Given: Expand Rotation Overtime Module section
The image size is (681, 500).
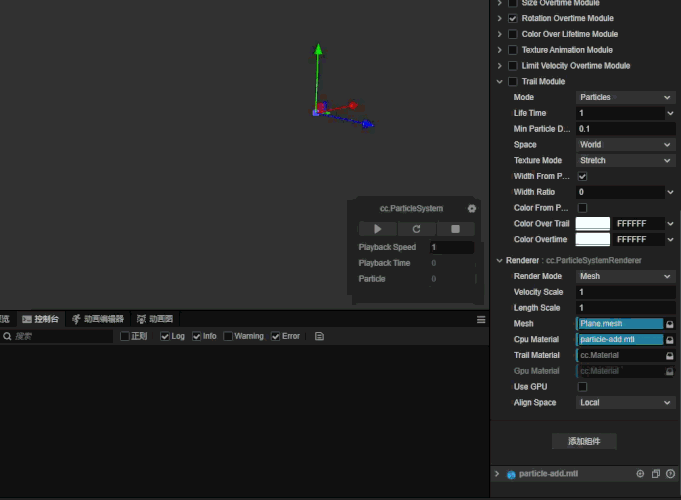Looking at the screenshot, I should (x=499, y=18).
